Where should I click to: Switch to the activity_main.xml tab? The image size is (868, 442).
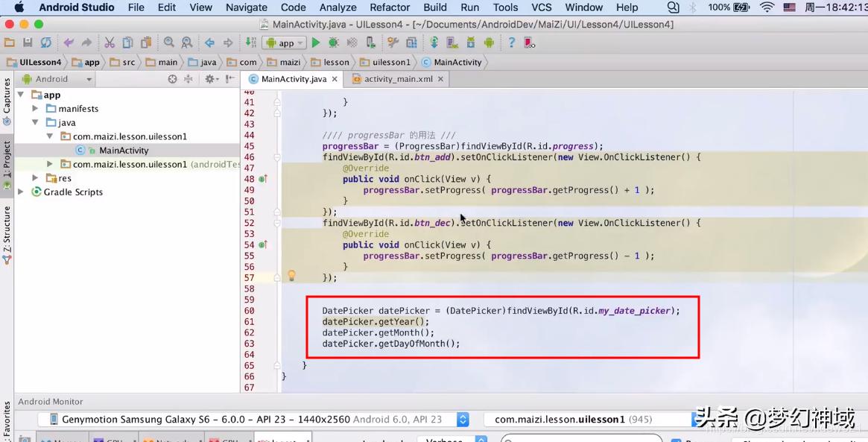[398, 79]
